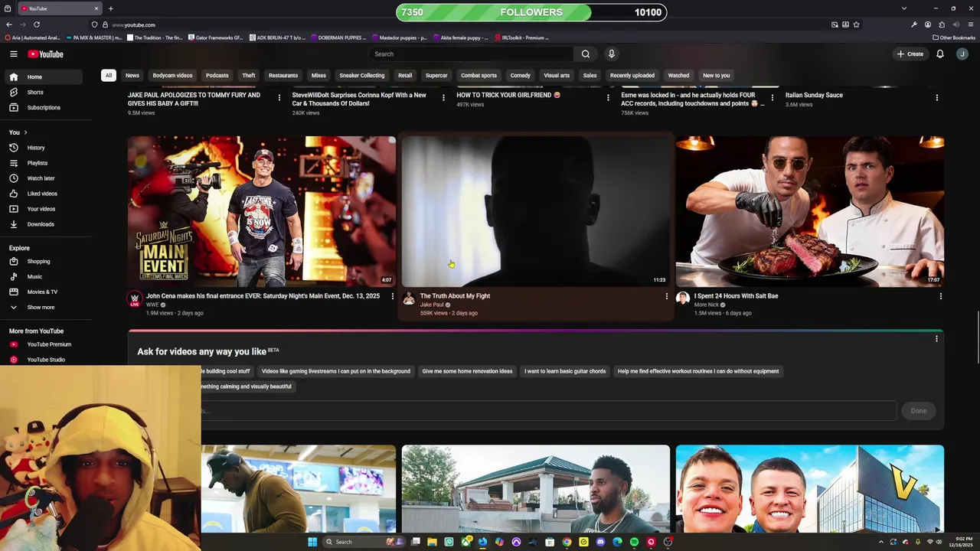
Task: Select the All filter chip
Action: [109, 75]
